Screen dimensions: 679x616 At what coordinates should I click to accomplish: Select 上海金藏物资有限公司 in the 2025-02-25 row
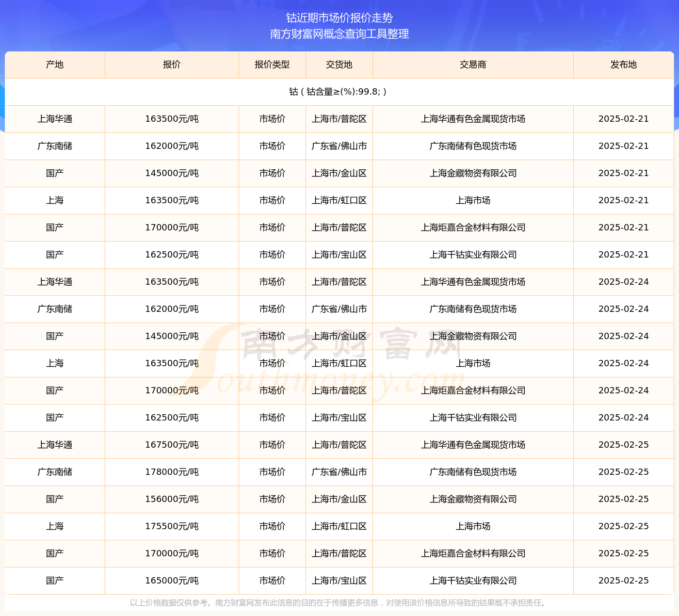coord(473,499)
